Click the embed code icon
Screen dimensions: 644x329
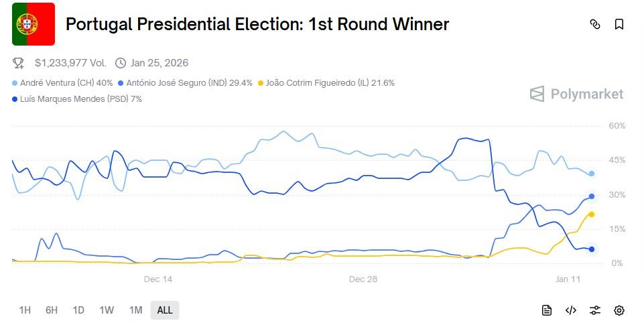pyautogui.click(x=571, y=310)
